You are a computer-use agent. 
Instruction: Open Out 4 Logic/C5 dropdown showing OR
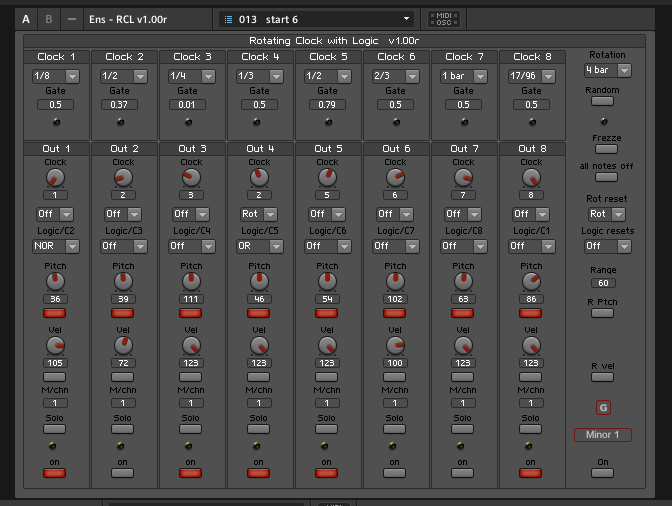click(260, 246)
